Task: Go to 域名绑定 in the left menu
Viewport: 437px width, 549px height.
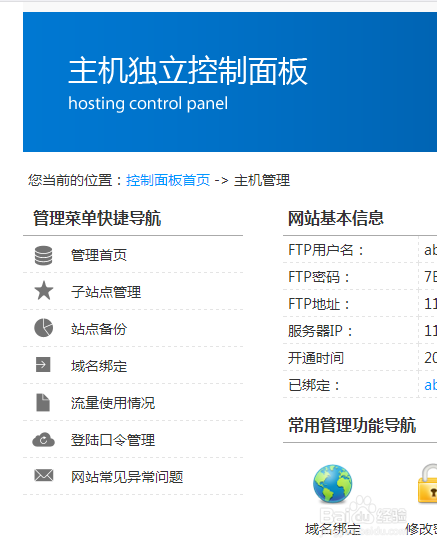Action: click(x=99, y=366)
